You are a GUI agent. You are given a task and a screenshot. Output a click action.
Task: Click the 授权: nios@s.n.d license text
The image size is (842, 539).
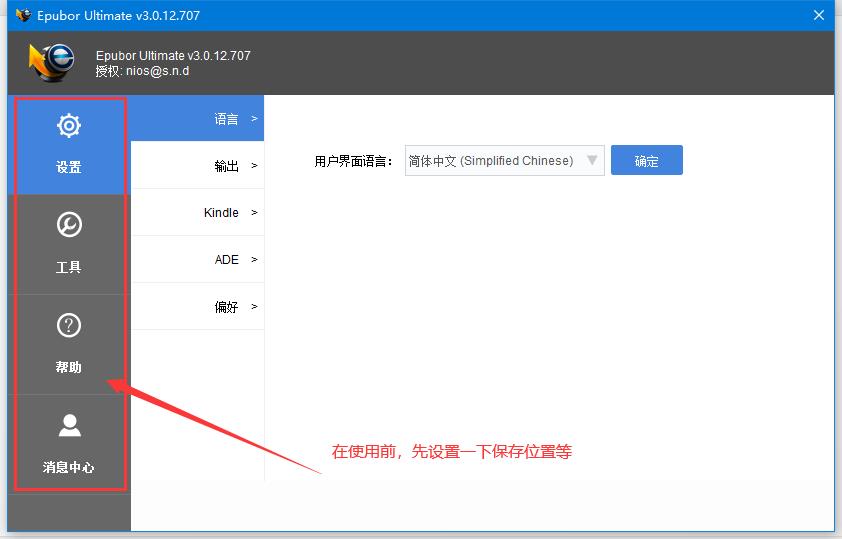pos(142,71)
